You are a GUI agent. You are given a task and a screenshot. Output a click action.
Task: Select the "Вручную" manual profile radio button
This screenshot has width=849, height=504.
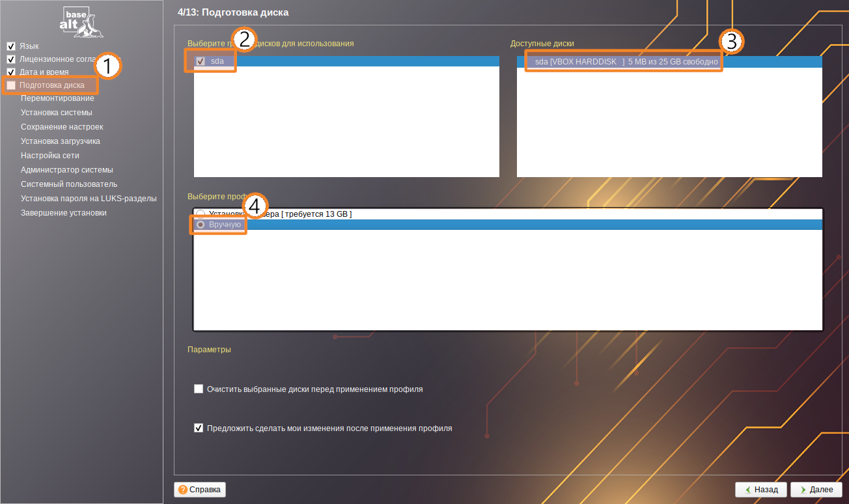(201, 225)
